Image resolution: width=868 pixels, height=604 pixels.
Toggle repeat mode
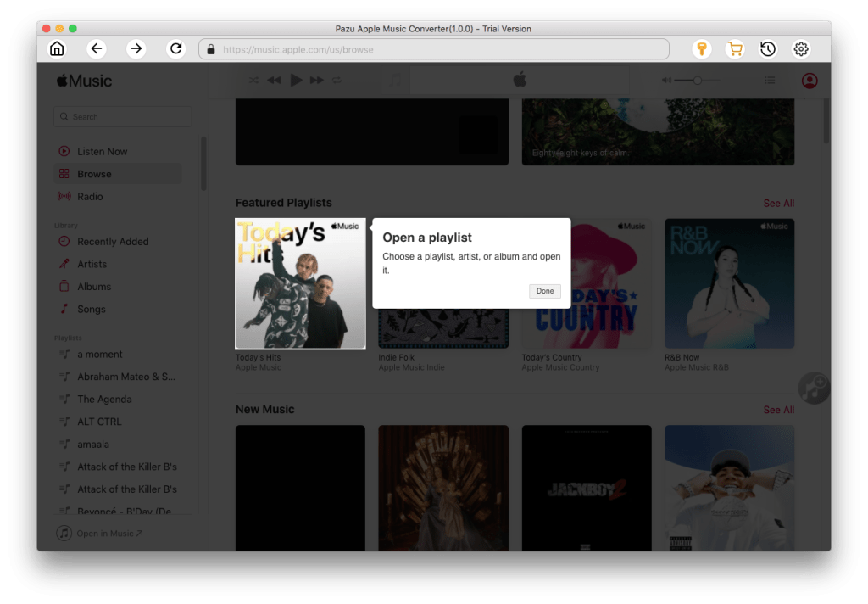pos(337,81)
